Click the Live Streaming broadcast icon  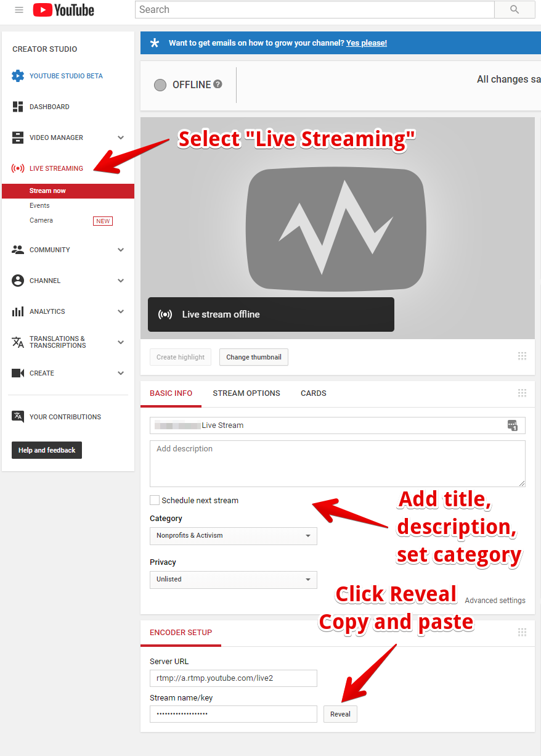coord(18,168)
